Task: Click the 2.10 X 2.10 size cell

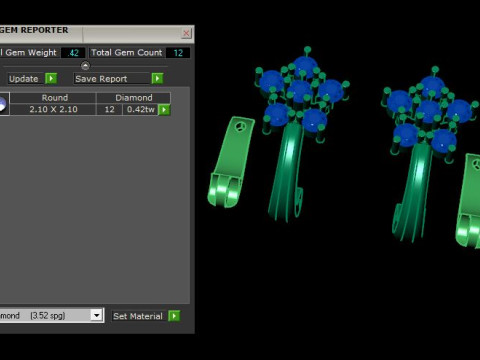Action: pyautogui.click(x=53, y=110)
